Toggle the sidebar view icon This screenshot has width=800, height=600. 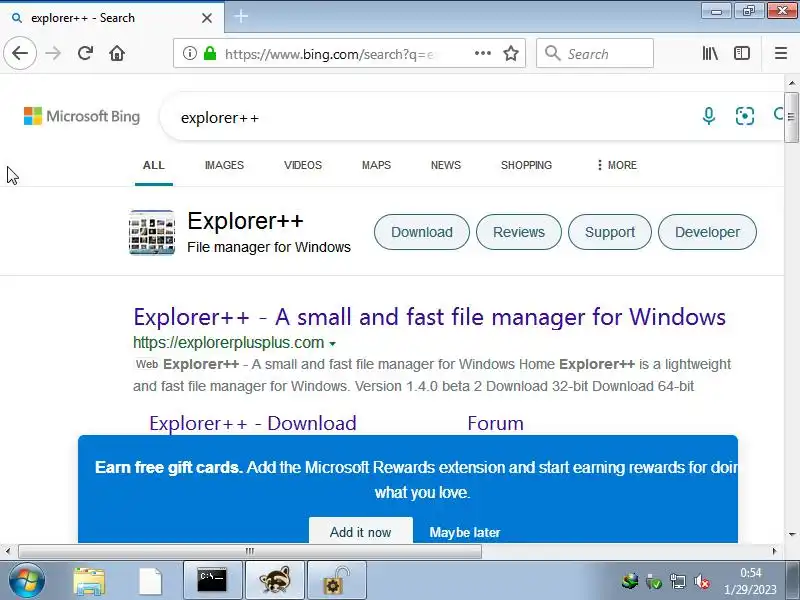(x=742, y=53)
